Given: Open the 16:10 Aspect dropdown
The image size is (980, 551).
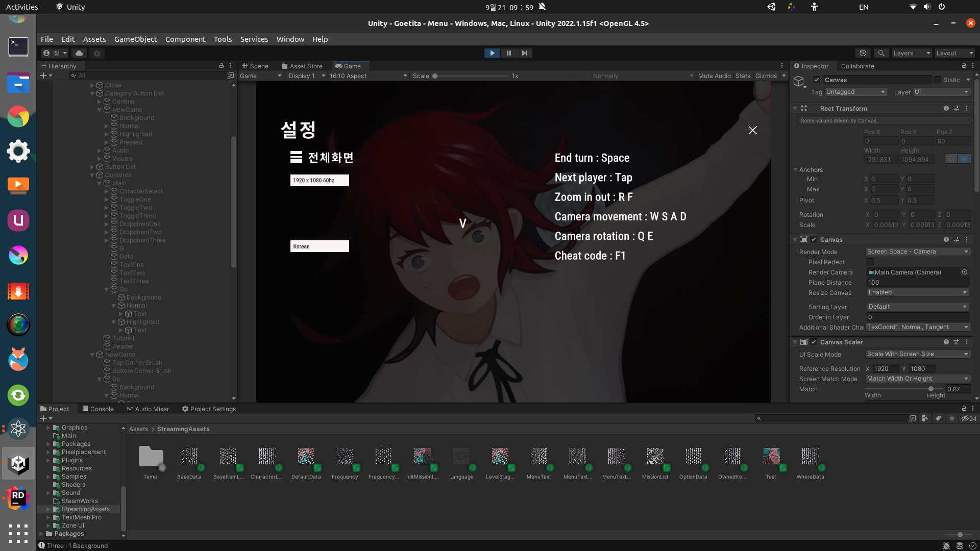Looking at the screenshot, I should [368, 76].
